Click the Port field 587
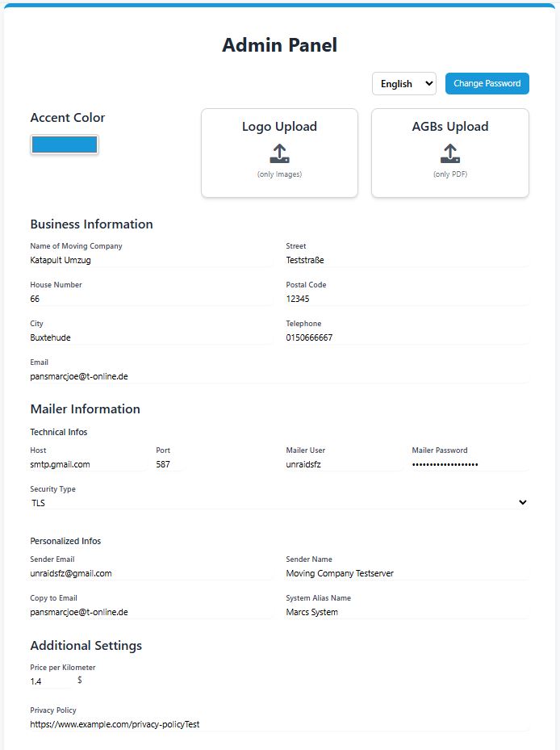Screen dimensions: 560x750 (x=169, y=464)
